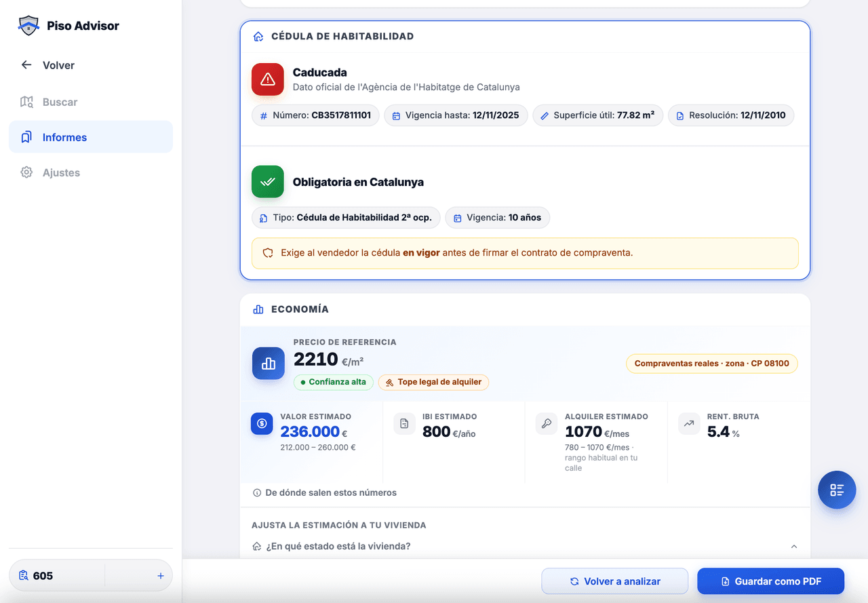This screenshot has height=603, width=868.
Task: Click the gear icon beside Ajustes
Action: [26, 172]
